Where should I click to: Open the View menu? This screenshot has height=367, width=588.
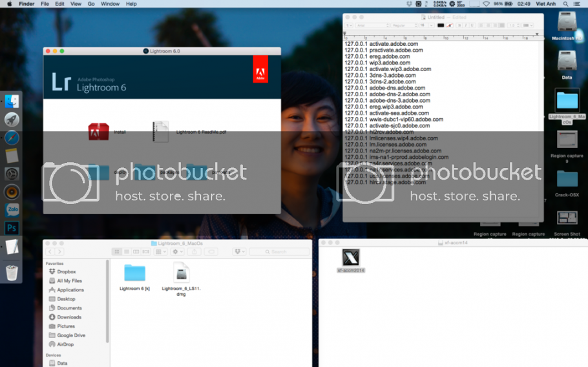click(x=76, y=4)
